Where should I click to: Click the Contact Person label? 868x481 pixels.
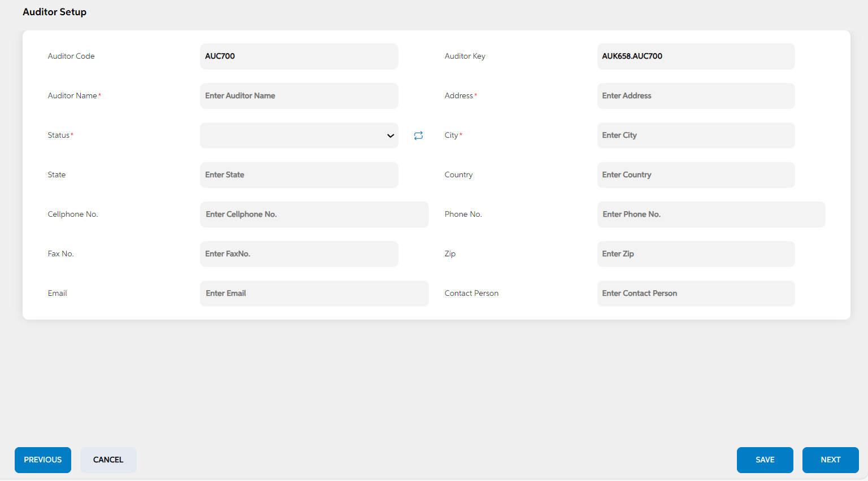click(x=472, y=294)
